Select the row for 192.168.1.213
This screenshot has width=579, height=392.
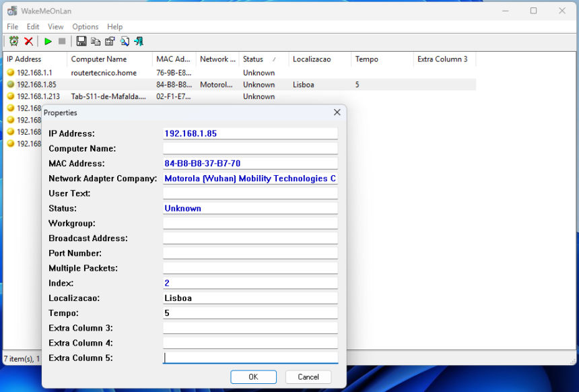[30, 96]
